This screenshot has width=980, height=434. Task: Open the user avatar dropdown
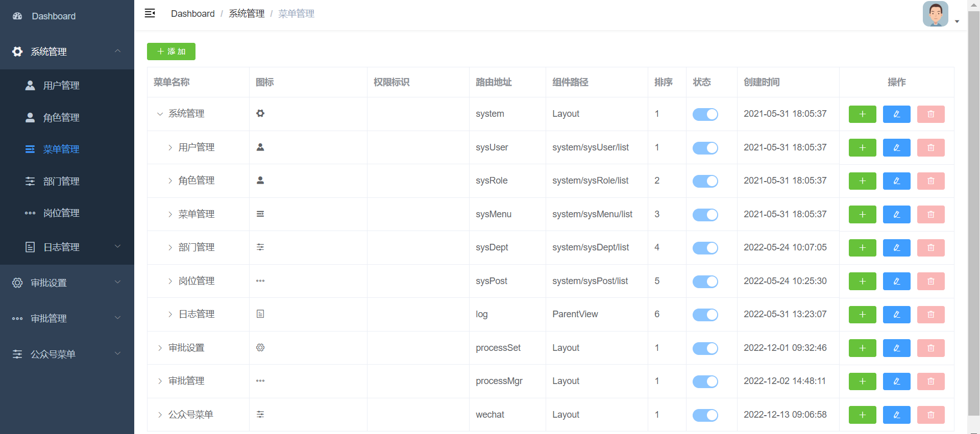coord(941,14)
